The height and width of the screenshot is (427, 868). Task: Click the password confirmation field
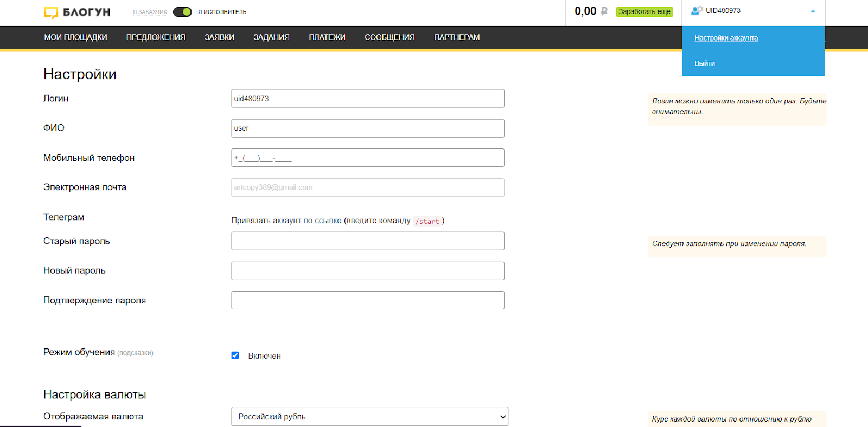(x=367, y=300)
